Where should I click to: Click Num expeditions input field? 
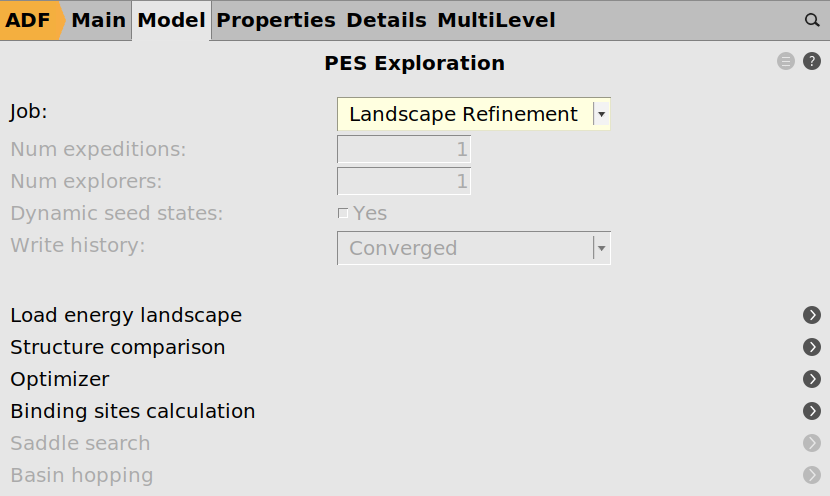point(404,150)
